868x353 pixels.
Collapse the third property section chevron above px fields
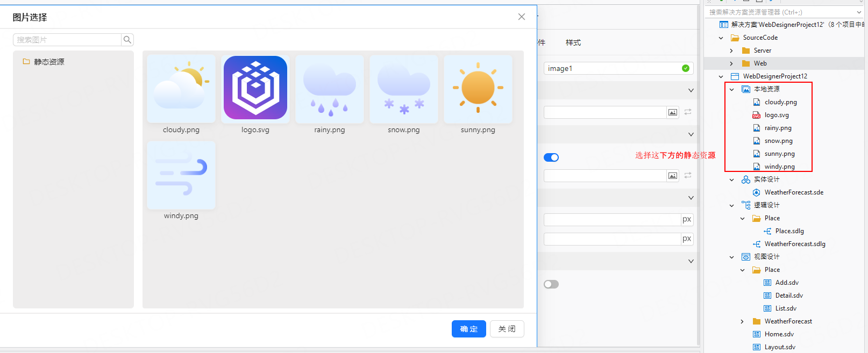coord(691,198)
